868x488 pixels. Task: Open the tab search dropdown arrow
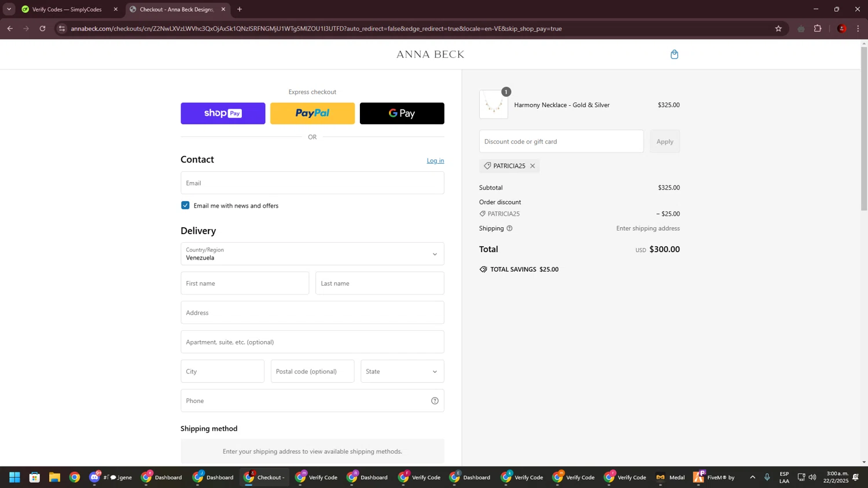(9, 9)
